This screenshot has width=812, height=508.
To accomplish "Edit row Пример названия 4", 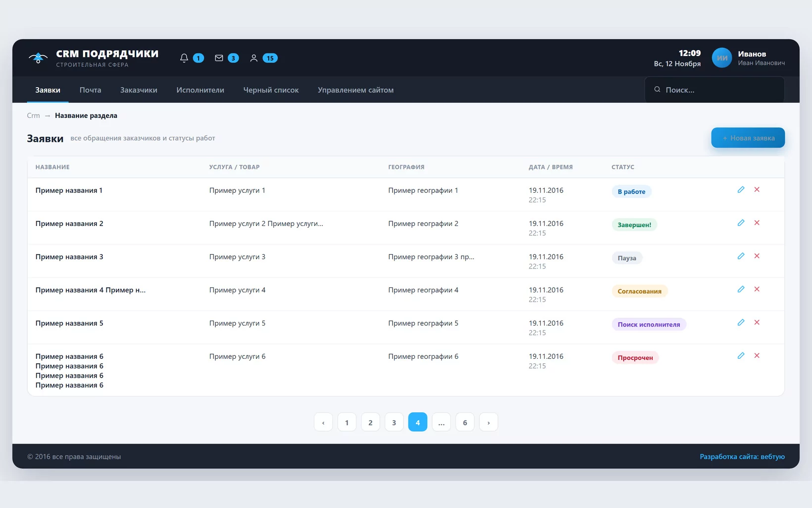I will 741,289.
